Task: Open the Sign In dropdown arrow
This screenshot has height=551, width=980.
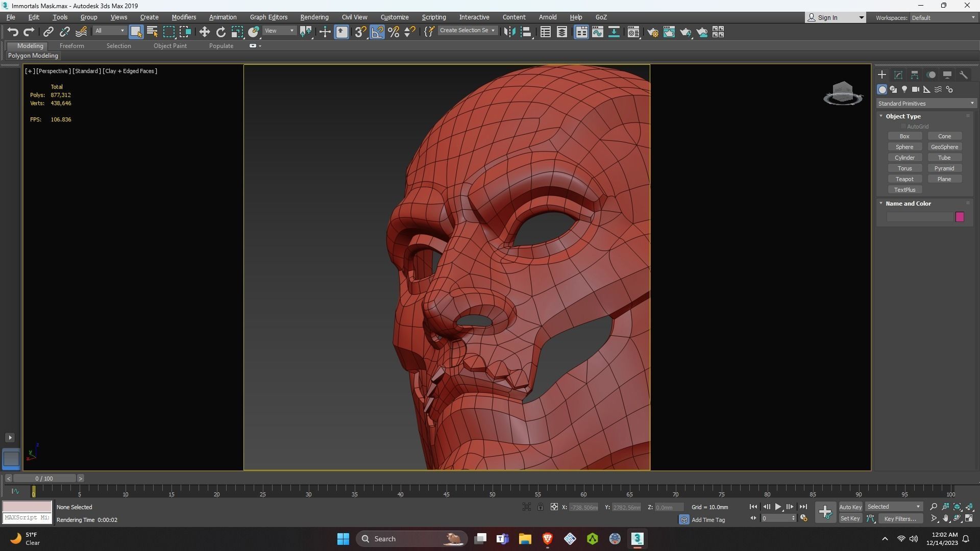Action: [x=862, y=18]
